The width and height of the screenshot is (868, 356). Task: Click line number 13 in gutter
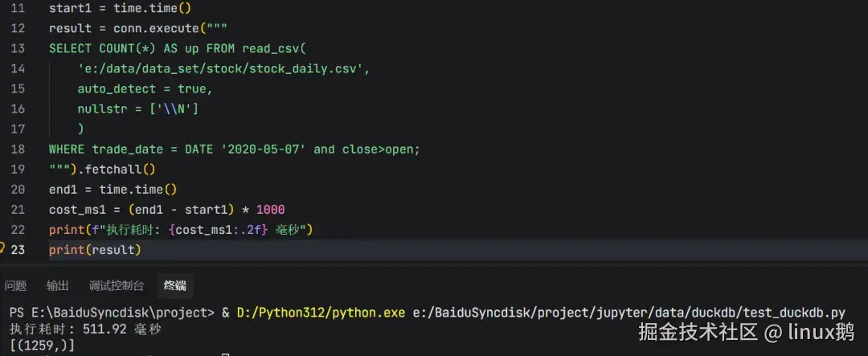coord(18,49)
